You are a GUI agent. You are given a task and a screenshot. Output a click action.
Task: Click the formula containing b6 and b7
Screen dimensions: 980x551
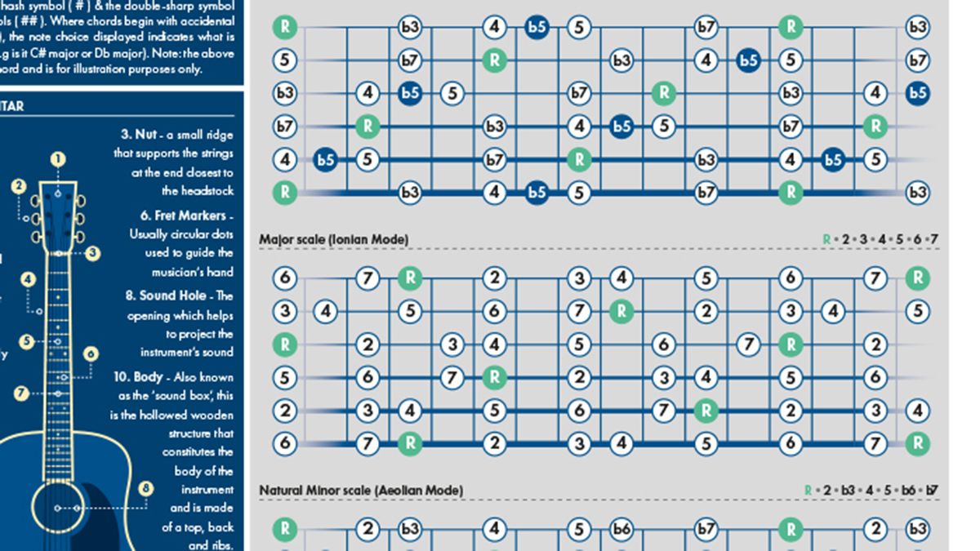[871, 491]
